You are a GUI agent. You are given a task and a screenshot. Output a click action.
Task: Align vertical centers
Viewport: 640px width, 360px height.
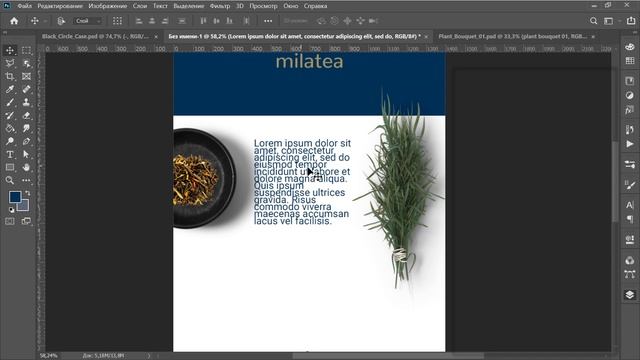click(216, 21)
